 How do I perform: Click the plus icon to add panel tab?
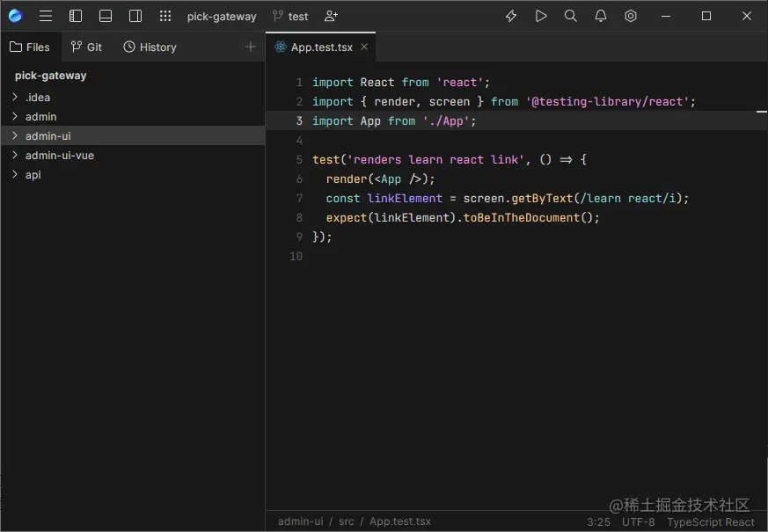[x=251, y=47]
